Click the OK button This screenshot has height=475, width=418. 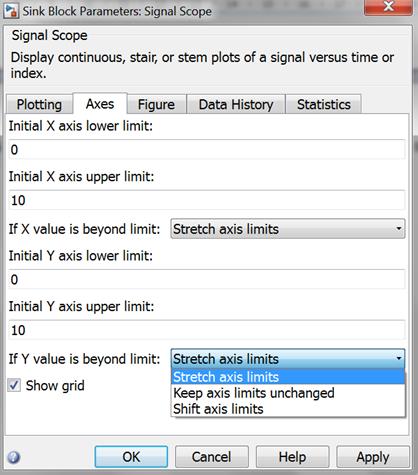click(131, 457)
